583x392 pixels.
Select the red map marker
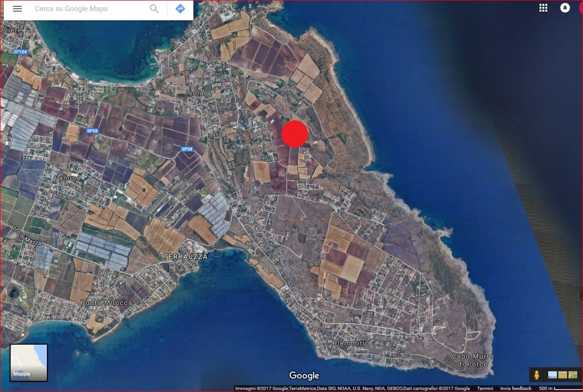[295, 135]
